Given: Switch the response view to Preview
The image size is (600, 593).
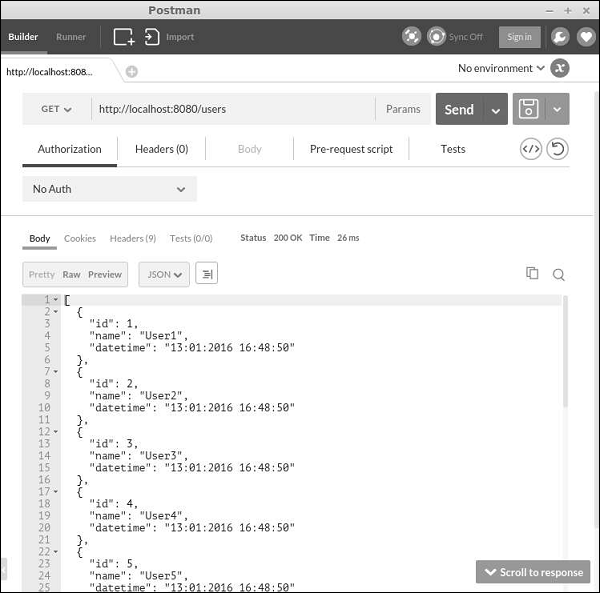Looking at the screenshot, I should pyautogui.click(x=105, y=274).
